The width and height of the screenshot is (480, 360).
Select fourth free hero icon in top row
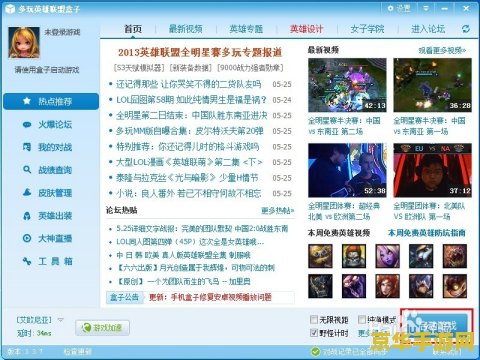point(421,256)
